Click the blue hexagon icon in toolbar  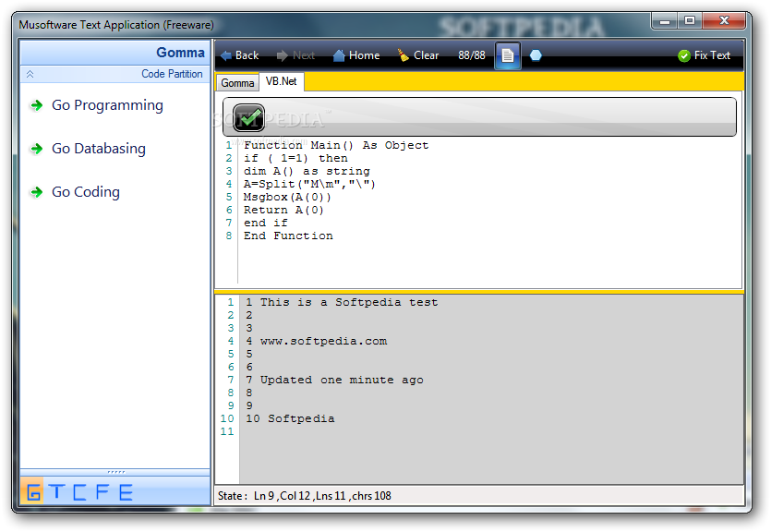(536, 55)
